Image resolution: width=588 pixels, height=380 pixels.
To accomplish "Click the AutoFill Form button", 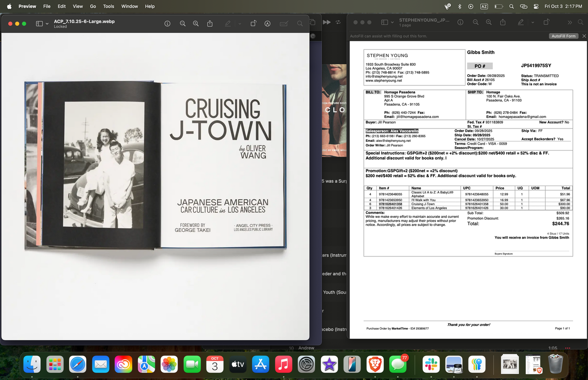I will click(563, 36).
